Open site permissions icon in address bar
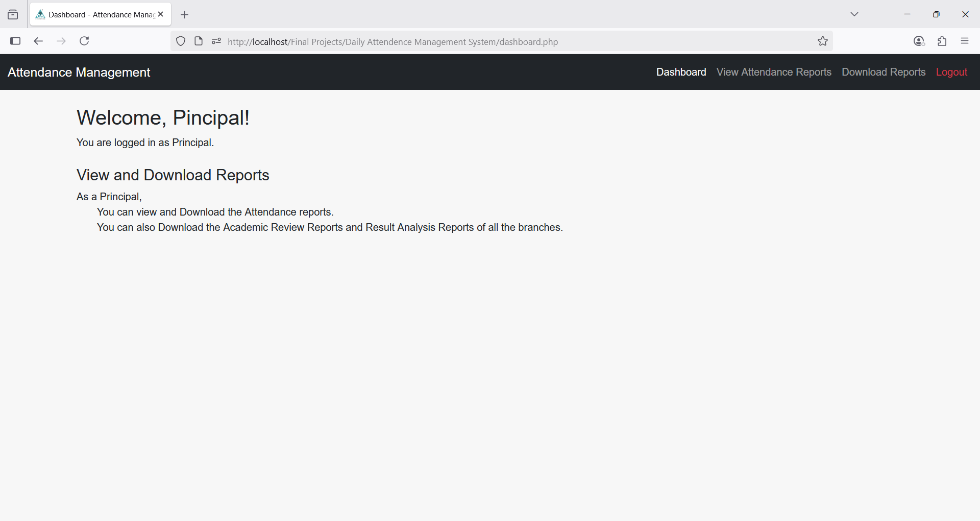Screen dimensions: 980x521 point(216,41)
